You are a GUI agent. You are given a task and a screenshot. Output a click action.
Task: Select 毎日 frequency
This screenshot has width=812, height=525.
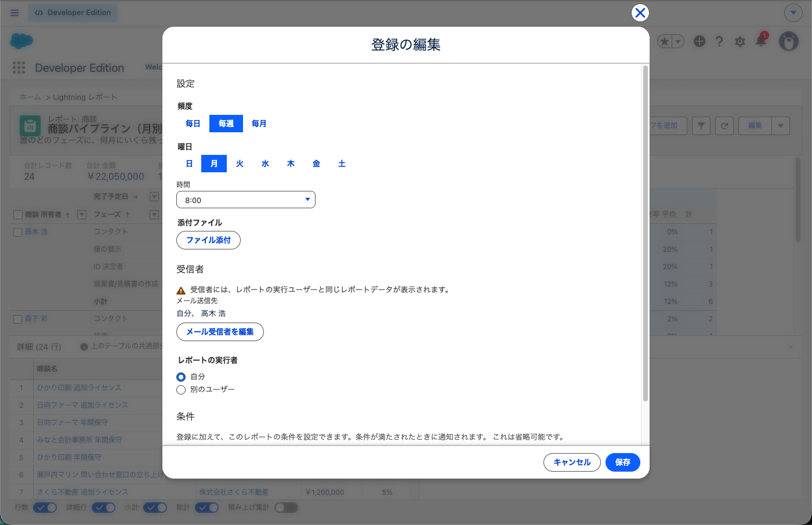(x=193, y=124)
